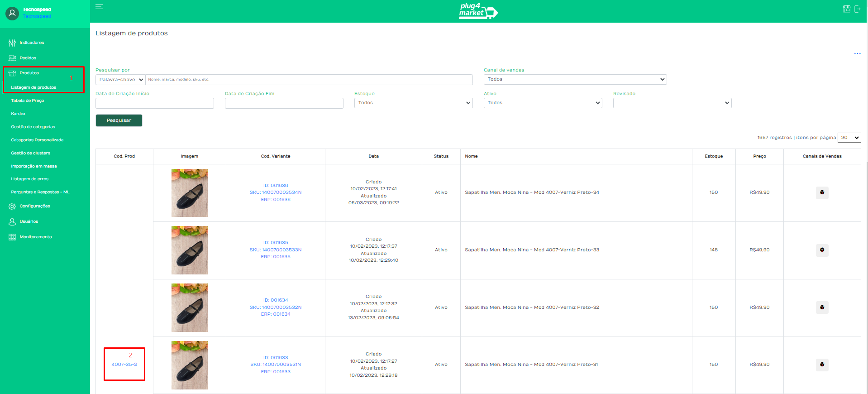Open the Canal de vendas dropdown
Image resolution: width=868 pixels, height=394 pixels.
575,79
